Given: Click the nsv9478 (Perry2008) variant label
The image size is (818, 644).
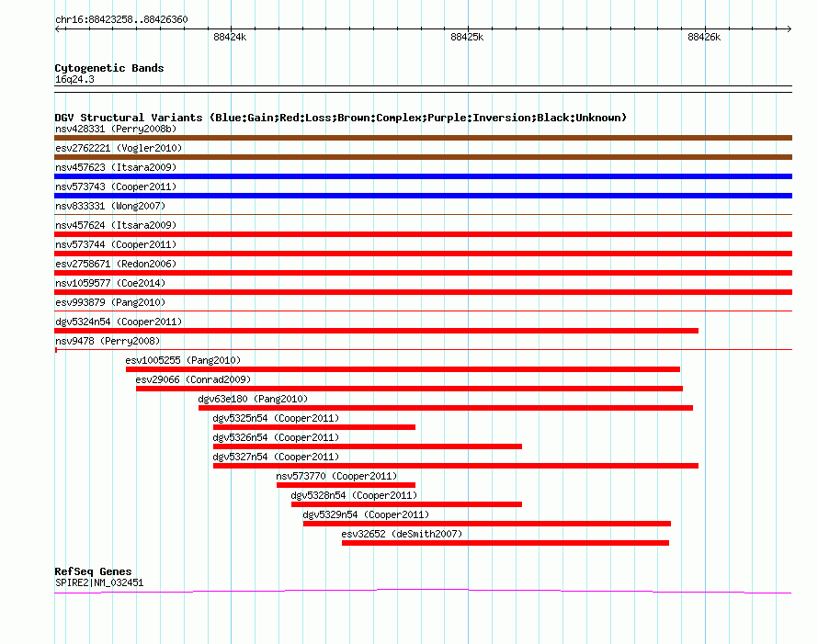Looking at the screenshot, I should pyautogui.click(x=108, y=341).
